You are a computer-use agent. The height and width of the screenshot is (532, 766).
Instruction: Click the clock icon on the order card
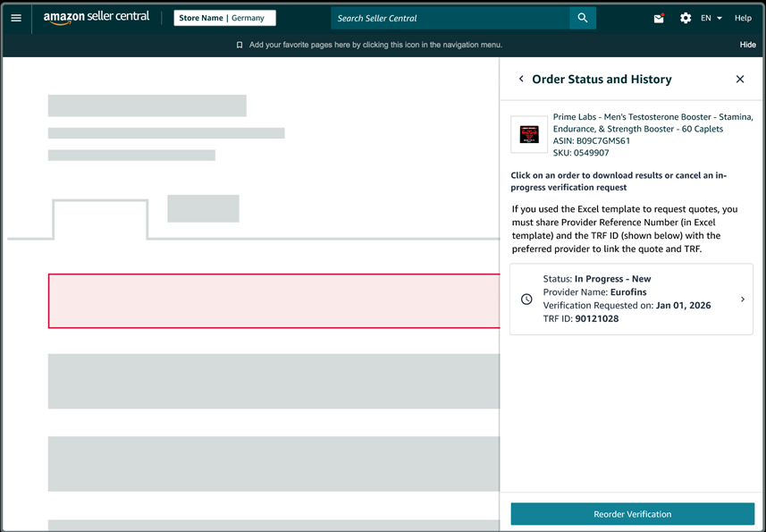(x=526, y=300)
